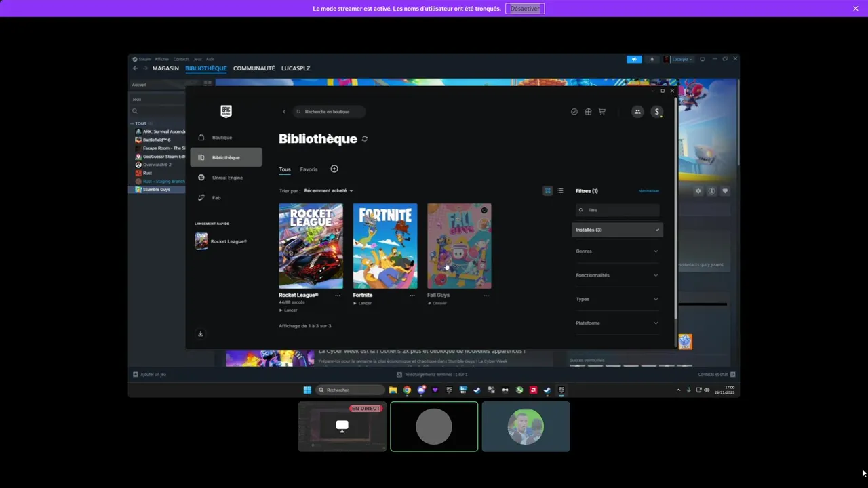The width and height of the screenshot is (868, 488).
Task: Dismiss the streamer mode banner with X
Action: (856, 9)
